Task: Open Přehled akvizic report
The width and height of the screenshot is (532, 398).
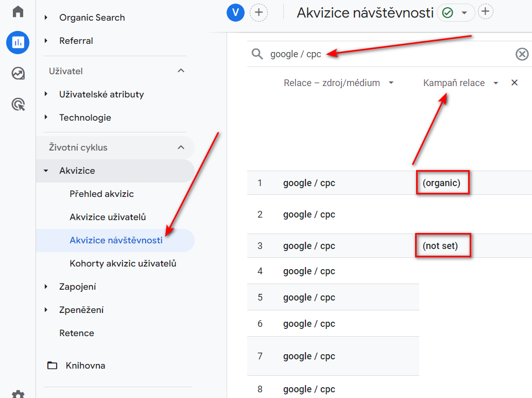Action: 101,194
